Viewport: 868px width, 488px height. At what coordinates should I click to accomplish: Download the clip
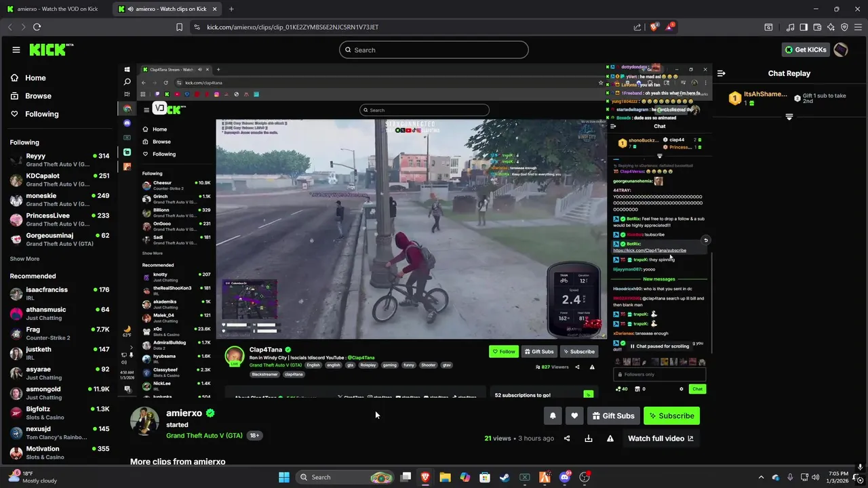coord(589,439)
